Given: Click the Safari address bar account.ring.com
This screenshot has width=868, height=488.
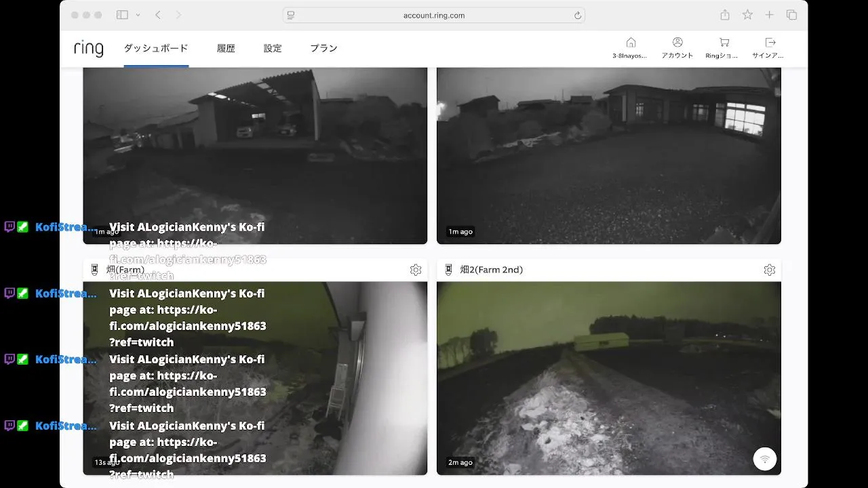Looking at the screenshot, I should click(434, 15).
